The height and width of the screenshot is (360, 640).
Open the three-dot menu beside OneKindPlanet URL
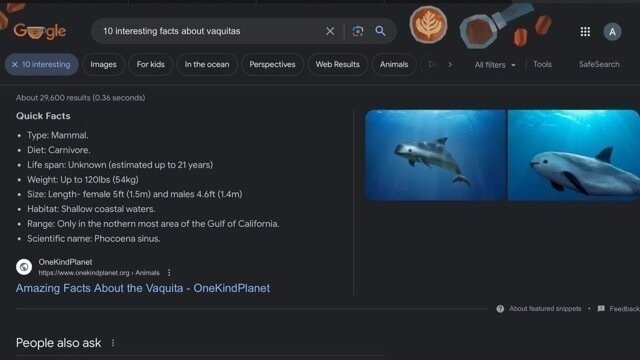[x=169, y=273]
